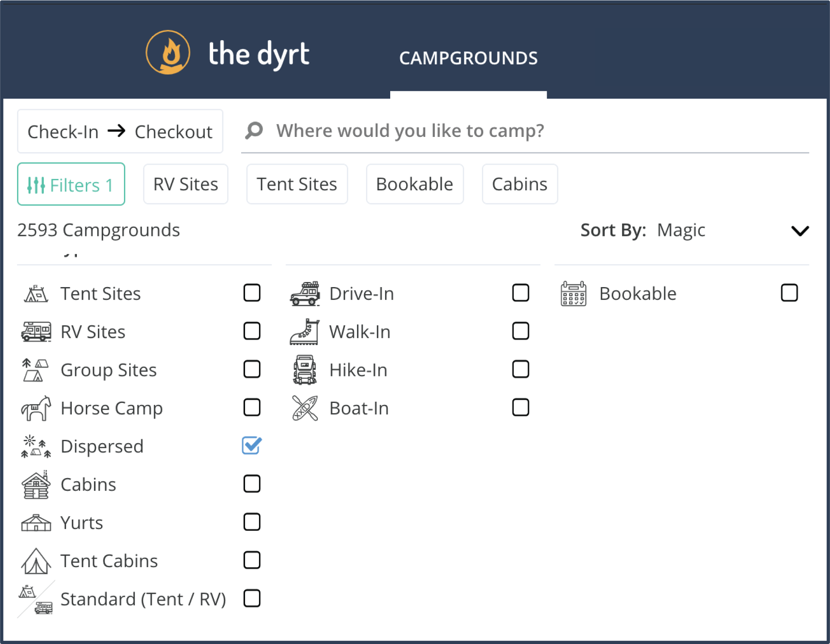The width and height of the screenshot is (830, 644).
Task: Click The Dyrt campfire logo
Action: (x=168, y=52)
